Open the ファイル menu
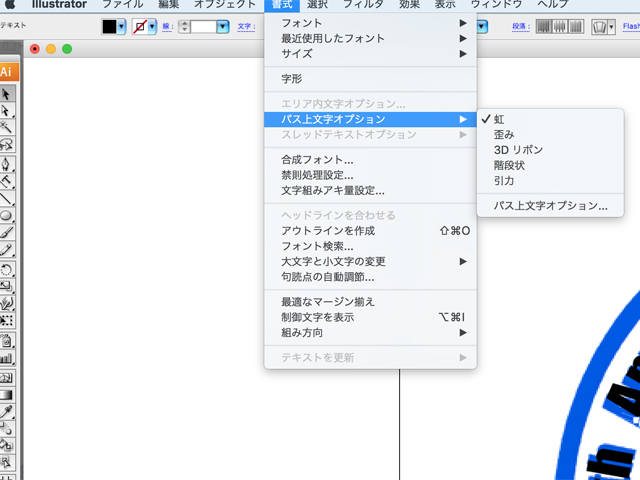Viewport: 640px width, 480px height. point(122,4)
